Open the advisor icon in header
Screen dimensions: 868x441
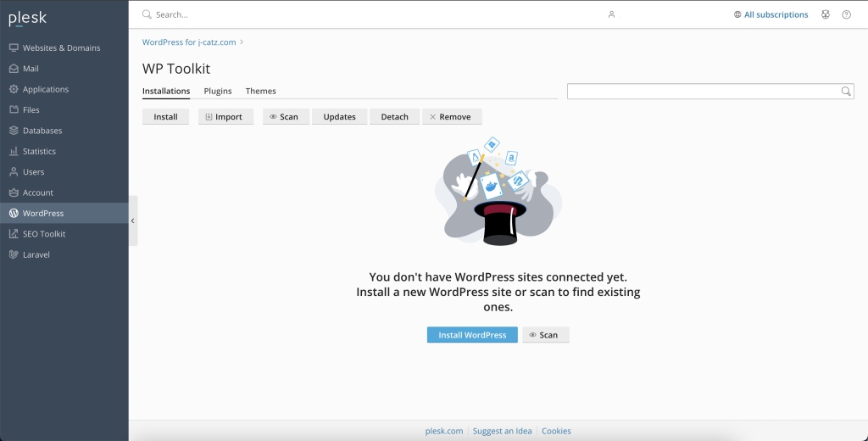[826, 14]
